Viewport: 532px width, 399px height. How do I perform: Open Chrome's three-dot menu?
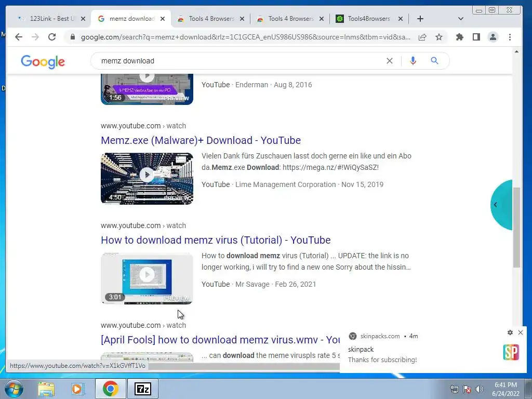[510, 37]
